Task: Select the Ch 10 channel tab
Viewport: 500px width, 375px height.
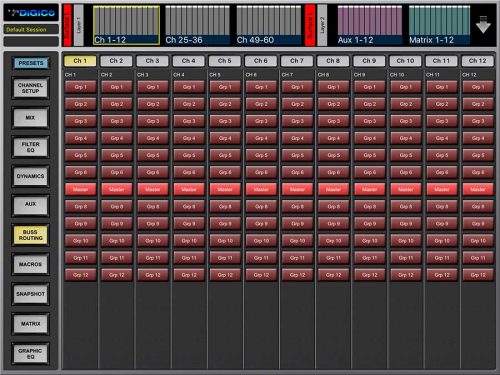Action: (x=405, y=61)
